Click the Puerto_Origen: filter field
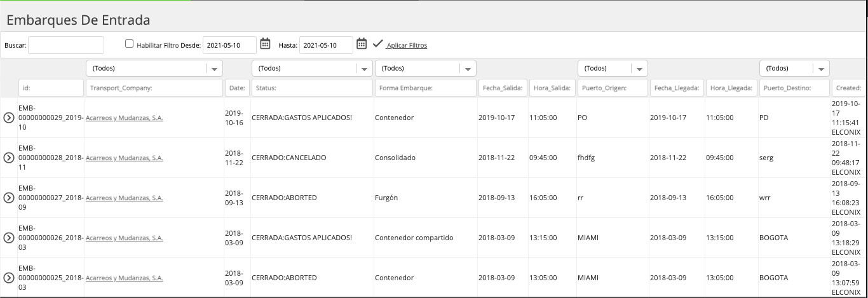This screenshot has width=868, height=298. coord(613,88)
